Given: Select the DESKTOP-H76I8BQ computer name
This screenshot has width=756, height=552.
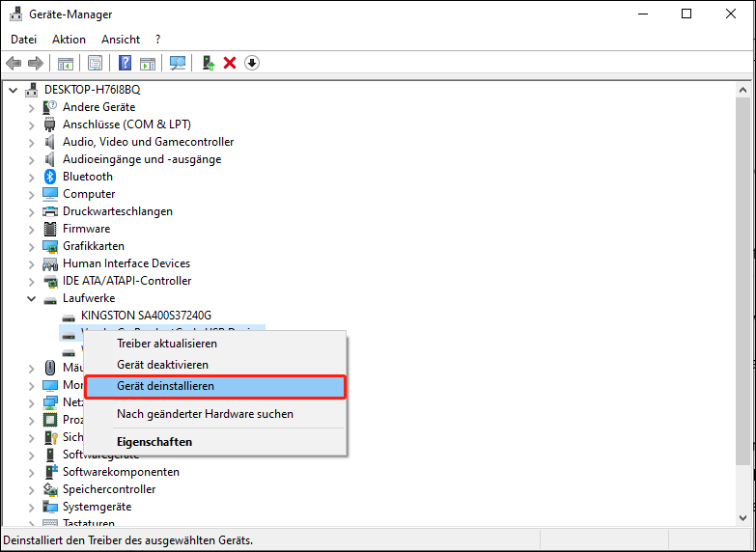Looking at the screenshot, I should [x=92, y=90].
